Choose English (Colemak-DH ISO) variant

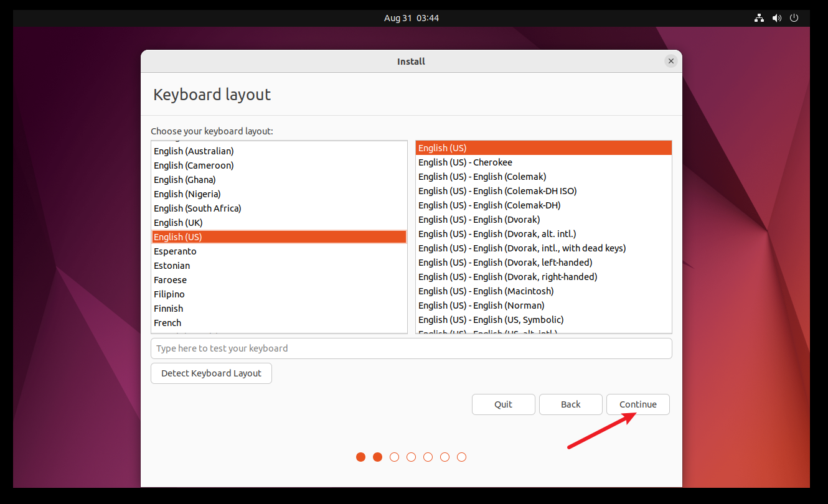click(x=543, y=191)
